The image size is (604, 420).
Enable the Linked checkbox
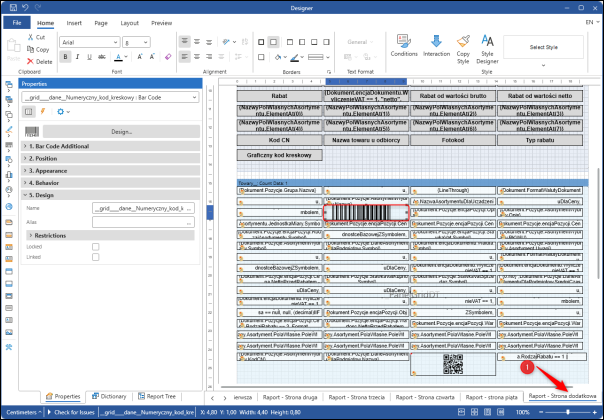pos(95,257)
